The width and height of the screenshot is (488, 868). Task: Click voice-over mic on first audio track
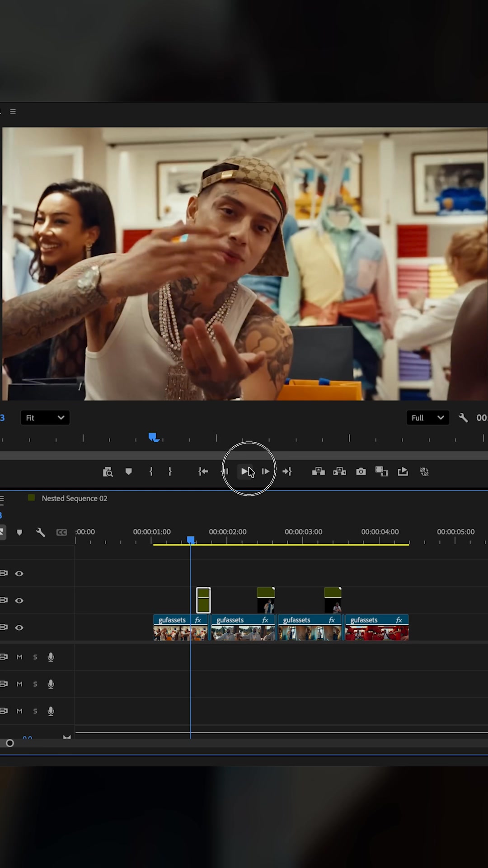(51, 657)
